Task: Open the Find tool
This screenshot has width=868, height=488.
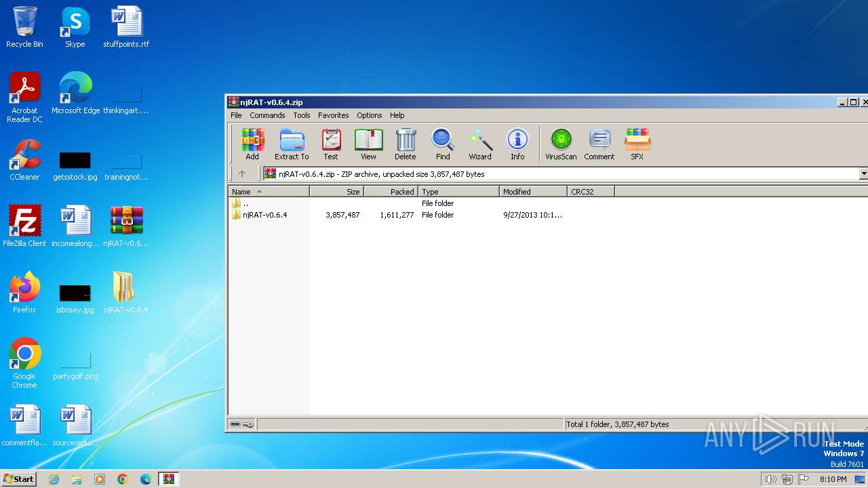Action: point(443,144)
